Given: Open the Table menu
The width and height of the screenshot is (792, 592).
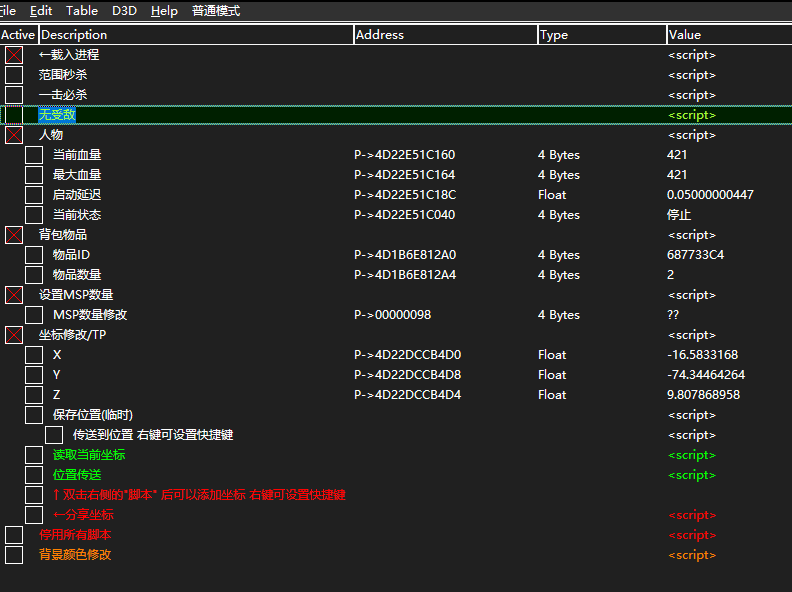Looking at the screenshot, I should (x=81, y=11).
